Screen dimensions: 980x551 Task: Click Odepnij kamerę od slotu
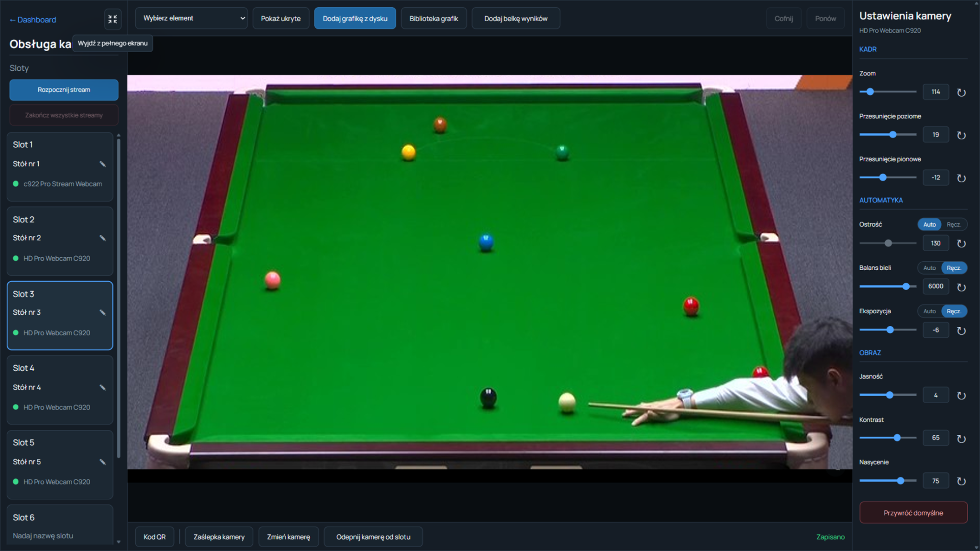click(373, 537)
